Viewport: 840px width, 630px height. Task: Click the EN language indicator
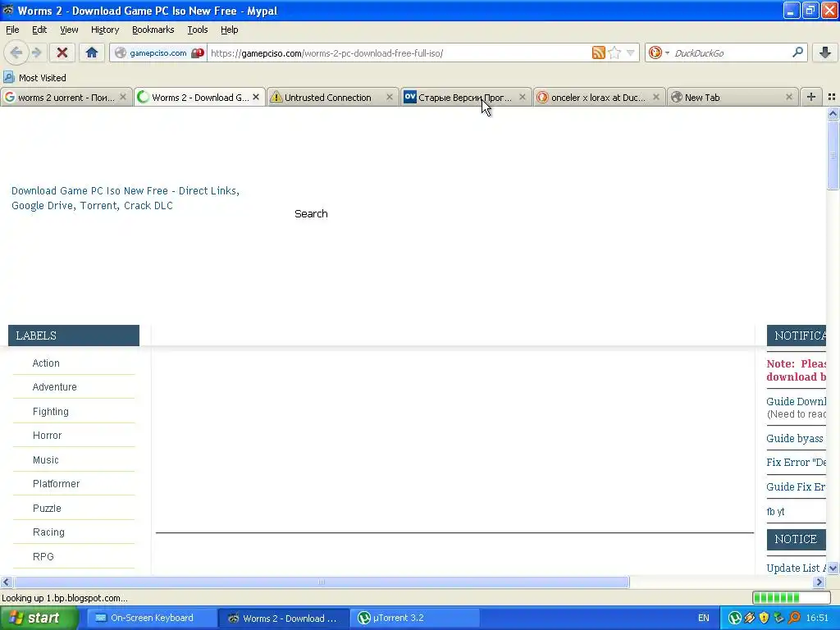(x=703, y=618)
